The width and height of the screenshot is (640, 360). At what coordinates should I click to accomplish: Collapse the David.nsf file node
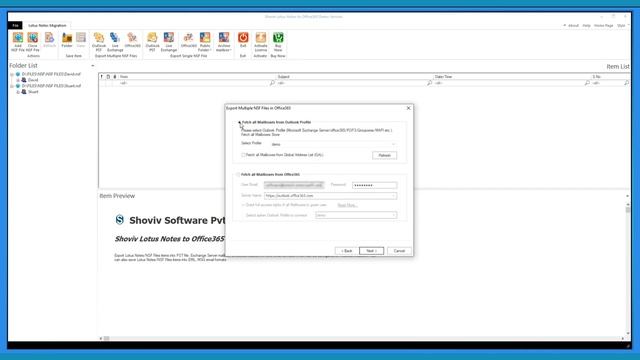click(12, 74)
